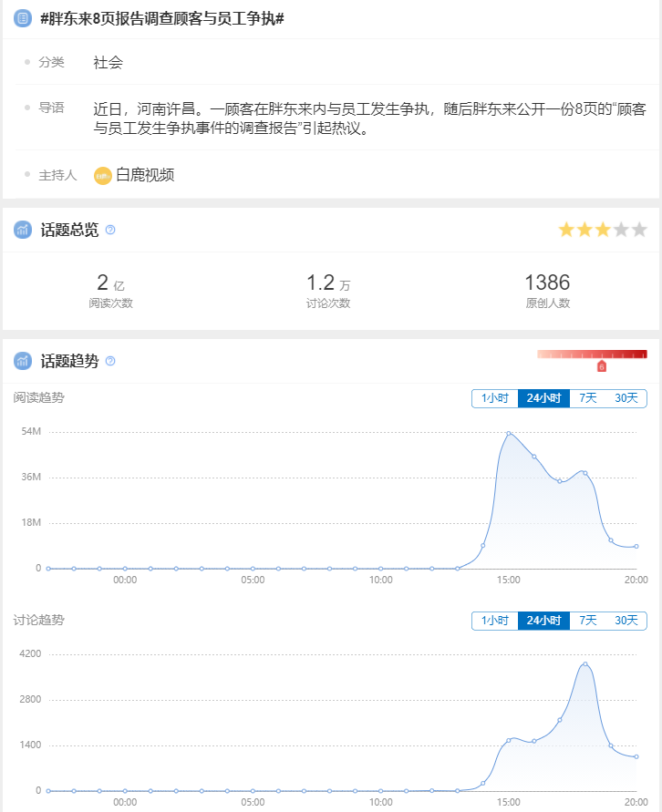The height and width of the screenshot is (812, 662).
Task: Click the red heat gradient bar
Action: point(592,354)
